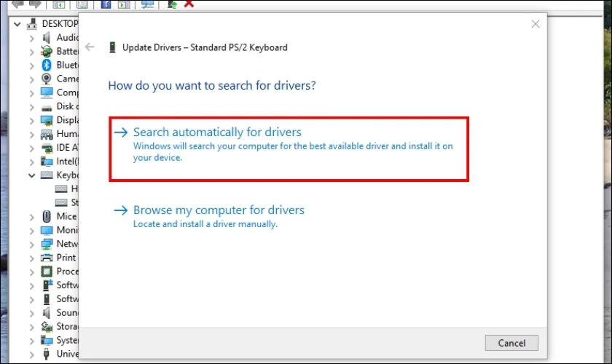Click the Display adapters category icon
The image size is (612, 364).
(x=47, y=121)
